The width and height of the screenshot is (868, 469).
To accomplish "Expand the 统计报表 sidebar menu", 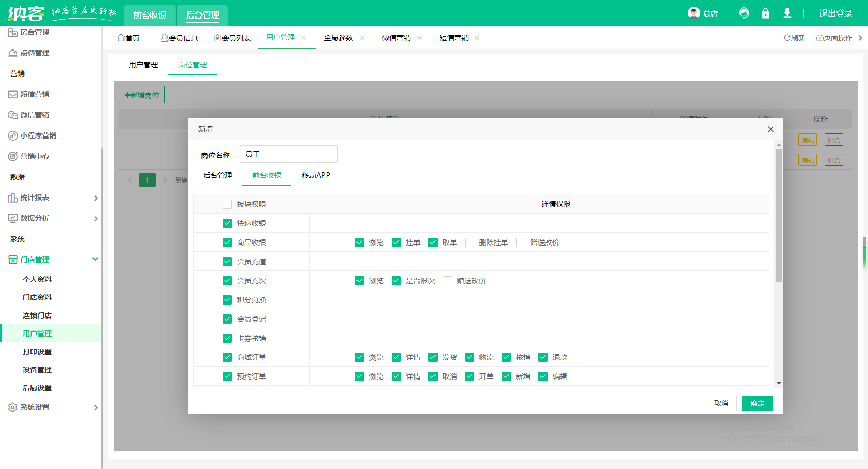I will pos(52,198).
